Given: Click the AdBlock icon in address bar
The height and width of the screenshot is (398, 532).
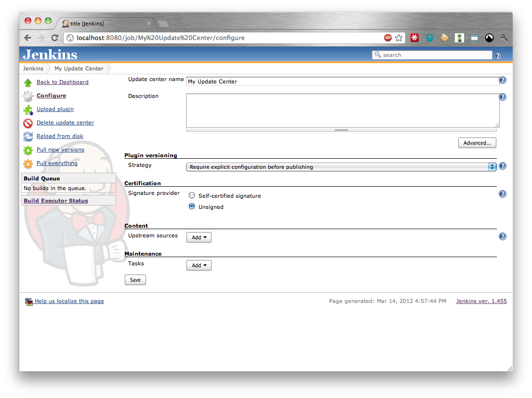Looking at the screenshot, I should click(x=388, y=38).
